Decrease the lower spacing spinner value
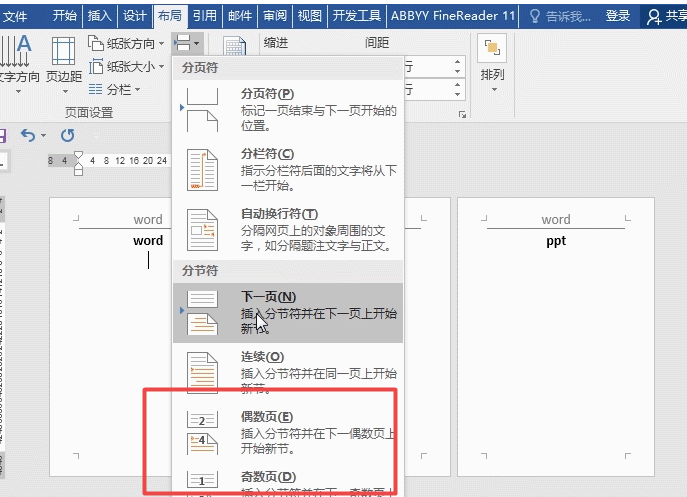Viewport: 687px width, 497px height. point(457,94)
